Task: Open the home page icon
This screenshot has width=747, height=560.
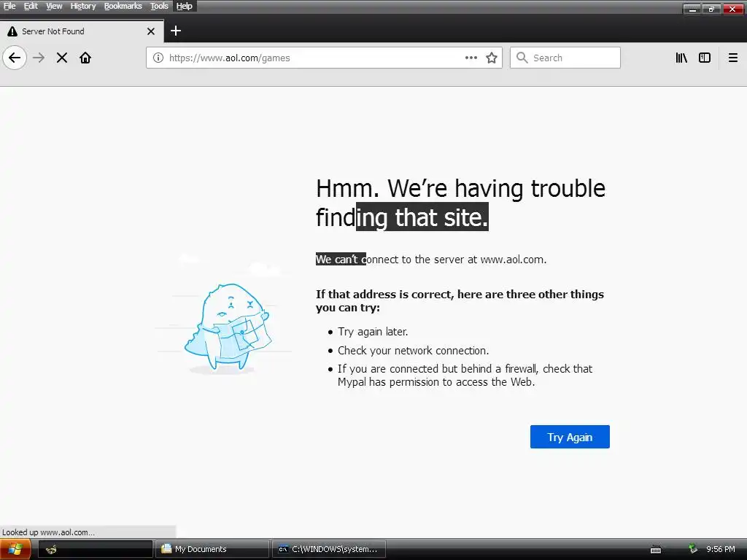Action: point(85,58)
